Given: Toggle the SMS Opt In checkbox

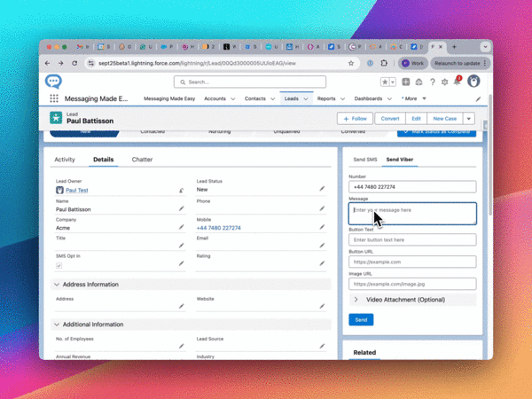Looking at the screenshot, I should 59,265.
